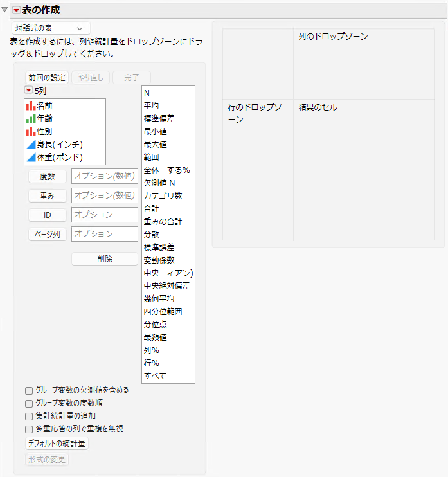Select the すべて statistic
Image resolution: width=448 pixels, height=477 pixels.
tap(168, 375)
